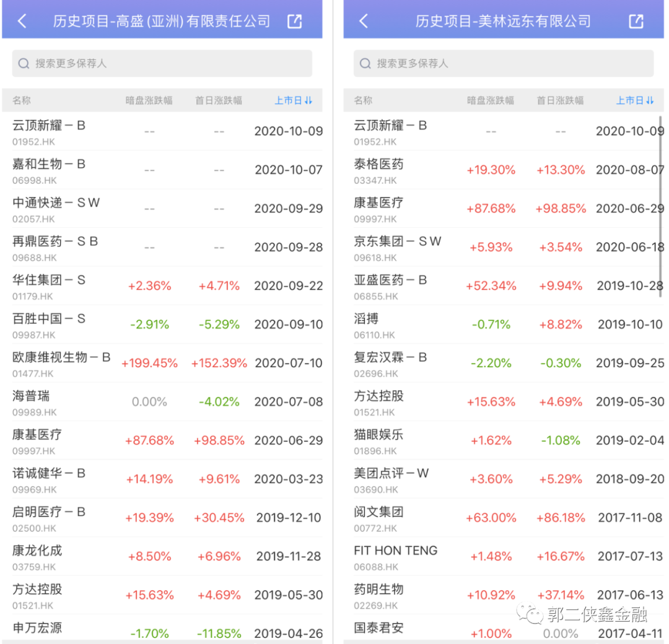Open 复宏汉霖-B stock row

(504, 363)
